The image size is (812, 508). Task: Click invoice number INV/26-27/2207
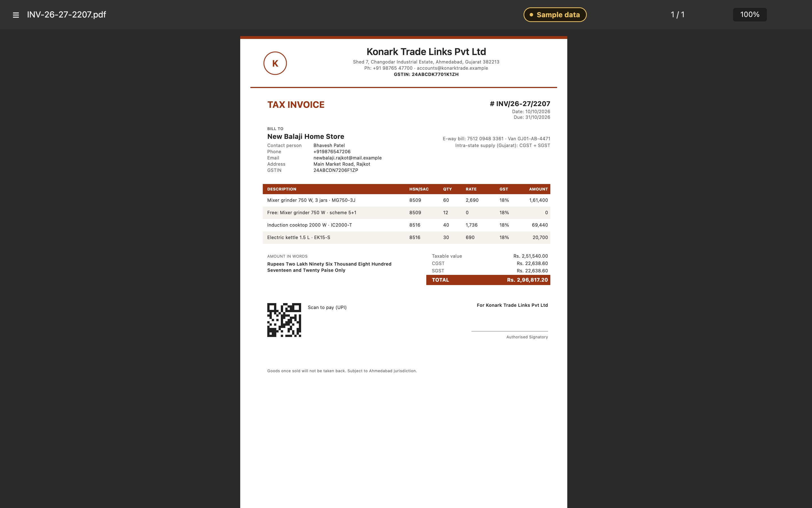click(x=520, y=104)
